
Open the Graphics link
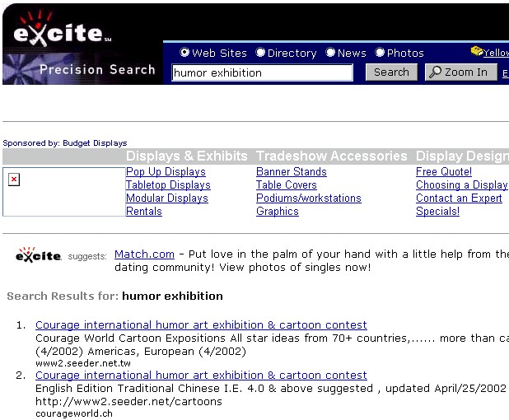click(278, 212)
